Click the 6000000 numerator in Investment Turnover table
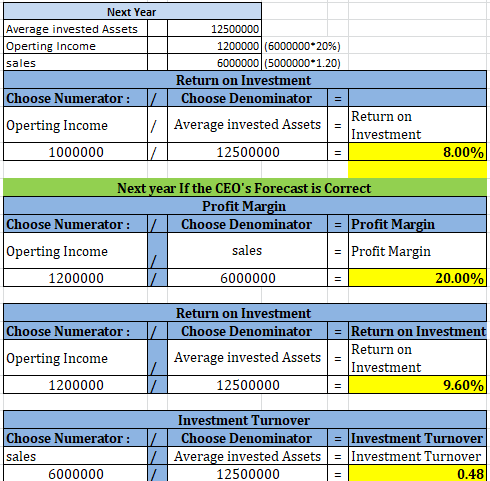 tap(76, 473)
